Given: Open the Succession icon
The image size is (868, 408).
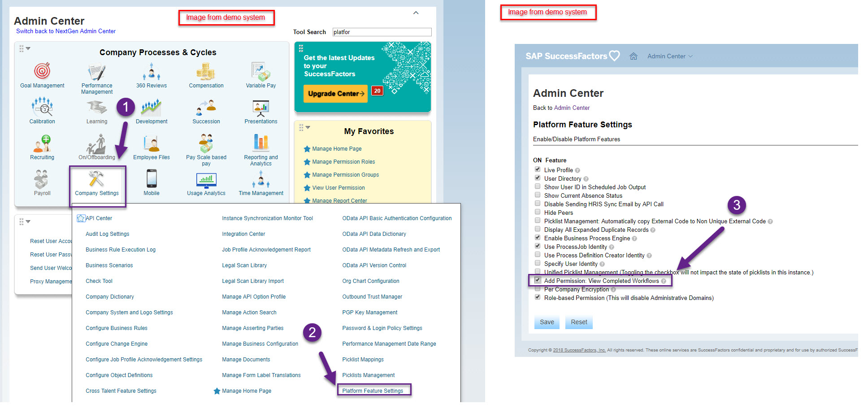Looking at the screenshot, I should click(206, 108).
